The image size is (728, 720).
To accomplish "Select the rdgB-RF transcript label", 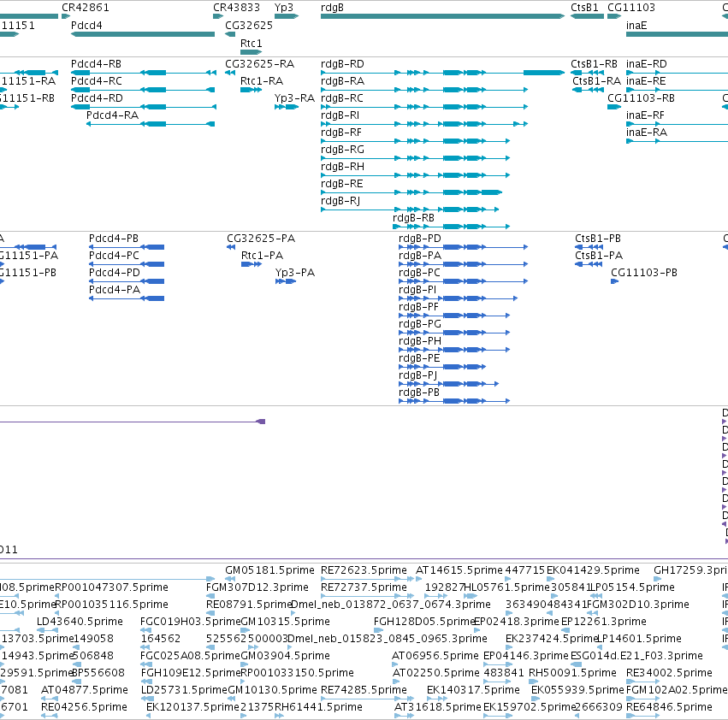I will click(340, 133).
